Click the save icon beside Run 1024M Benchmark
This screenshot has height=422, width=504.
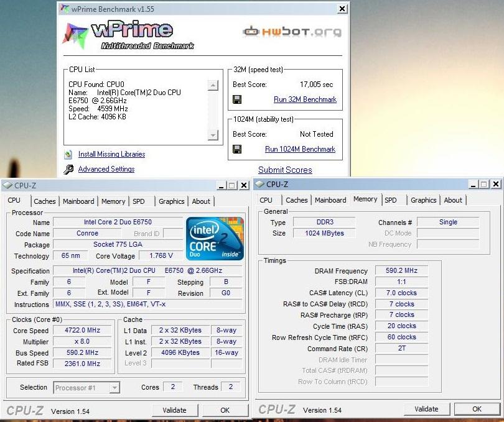pyautogui.click(x=237, y=149)
